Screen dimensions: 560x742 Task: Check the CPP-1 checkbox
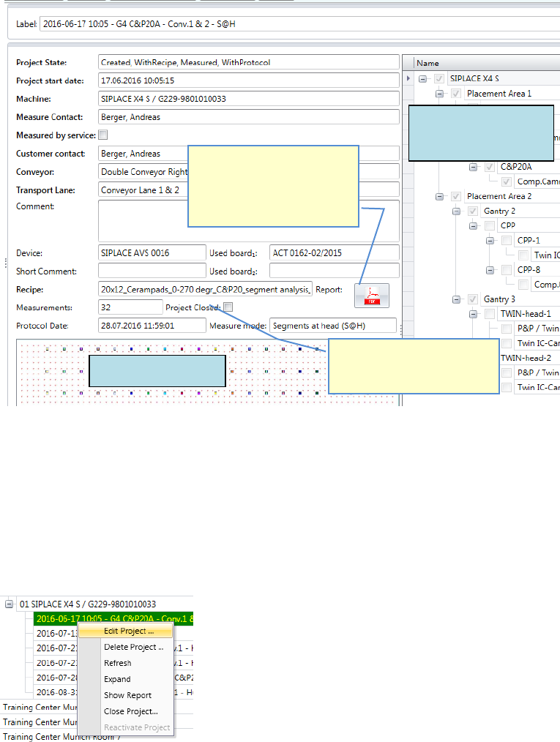click(507, 241)
